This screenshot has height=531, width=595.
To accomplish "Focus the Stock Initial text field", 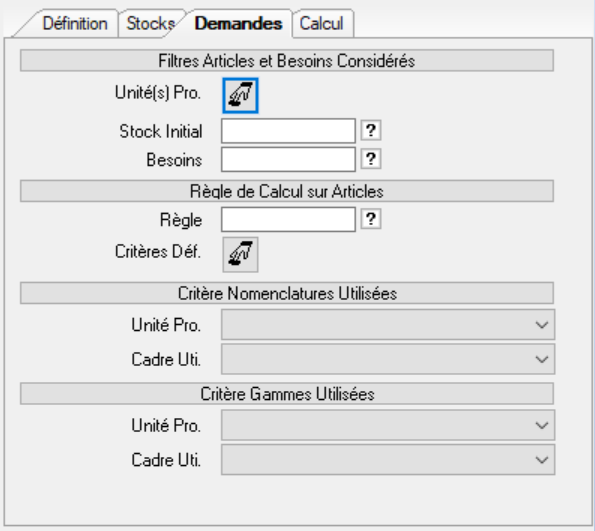I will point(288,131).
